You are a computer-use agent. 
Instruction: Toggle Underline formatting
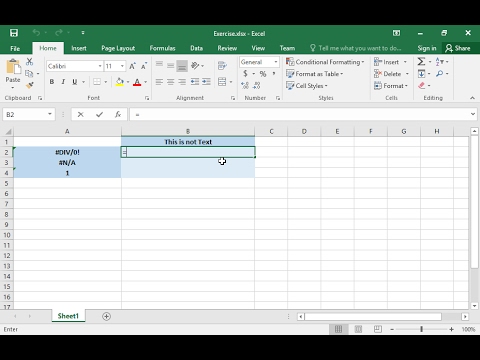coord(75,82)
